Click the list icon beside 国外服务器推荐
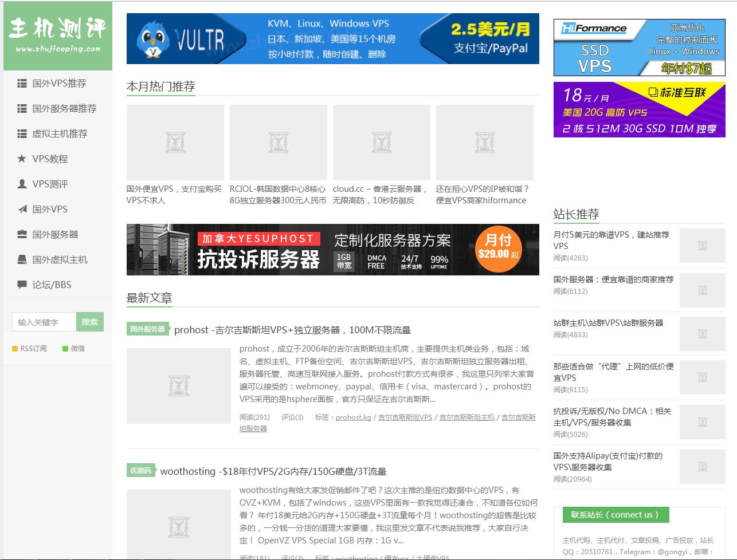Screen dimensions: 737x560 pyautogui.click(x=22, y=109)
